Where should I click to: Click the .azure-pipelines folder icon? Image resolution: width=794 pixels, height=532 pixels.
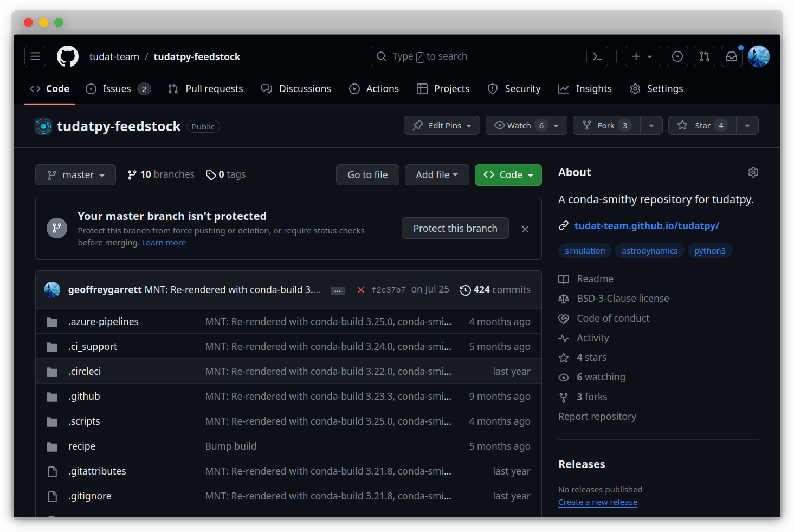point(52,322)
